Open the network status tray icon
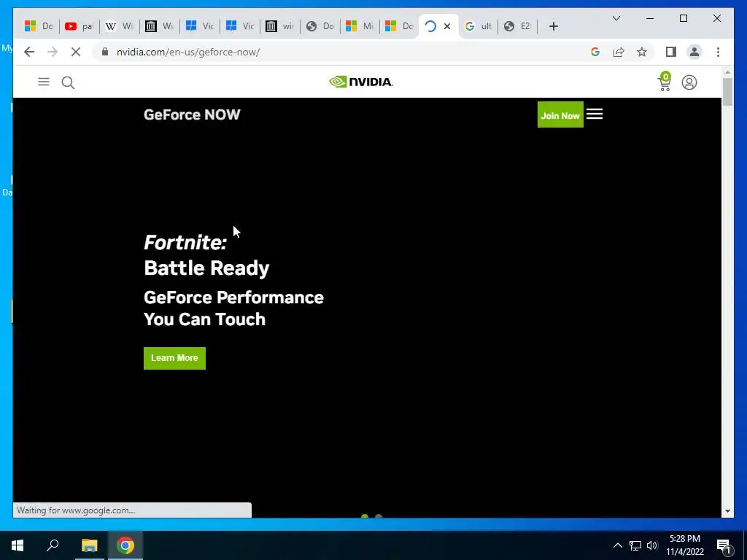 coord(635,545)
